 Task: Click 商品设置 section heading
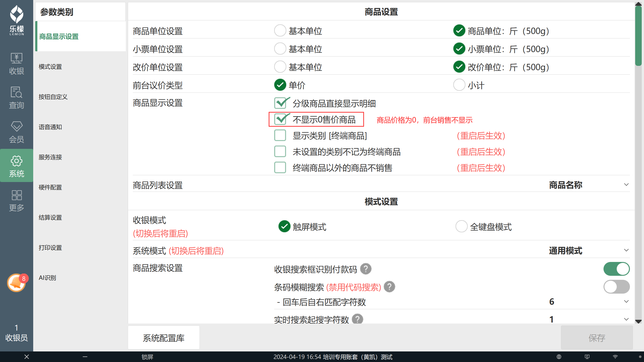point(381,12)
